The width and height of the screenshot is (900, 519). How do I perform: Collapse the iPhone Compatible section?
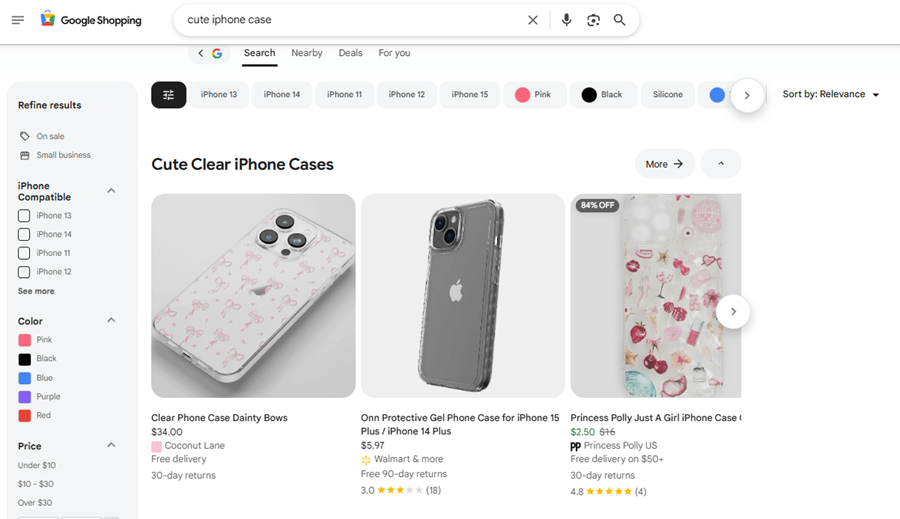[x=111, y=191]
